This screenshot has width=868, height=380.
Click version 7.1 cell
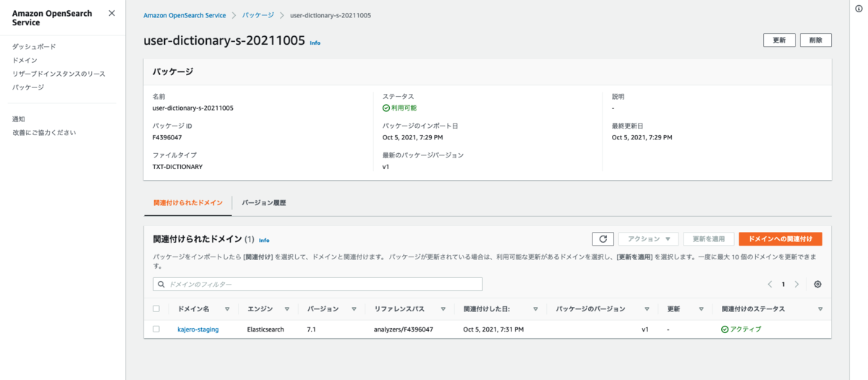312,329
